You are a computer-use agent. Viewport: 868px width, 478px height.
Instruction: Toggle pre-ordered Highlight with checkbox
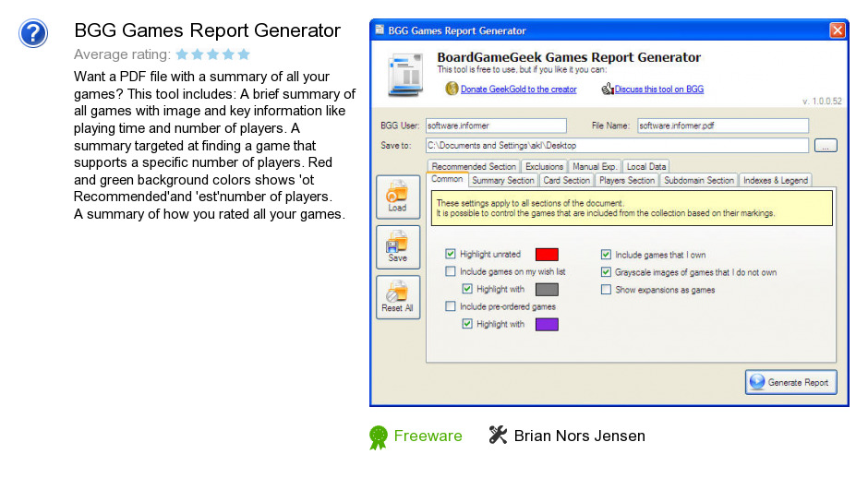click(x=467, y=324)
